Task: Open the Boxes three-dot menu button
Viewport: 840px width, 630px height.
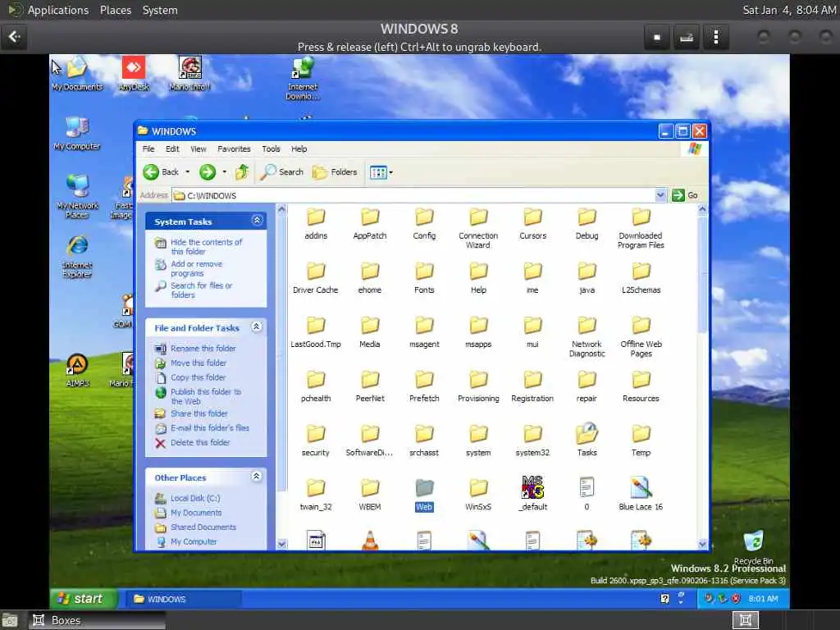Action: (715, 37)
